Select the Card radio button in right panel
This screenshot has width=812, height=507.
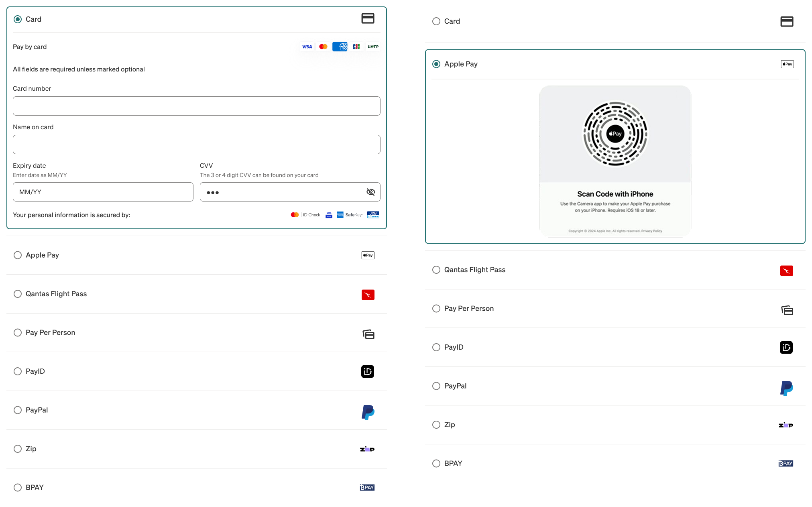pyautogui.click(x=436, y=21)
